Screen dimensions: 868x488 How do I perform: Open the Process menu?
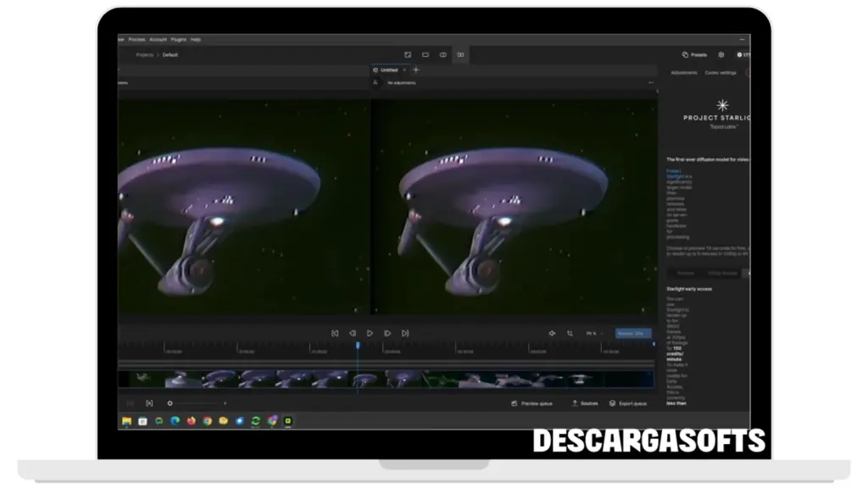click(x=136, y=40)
